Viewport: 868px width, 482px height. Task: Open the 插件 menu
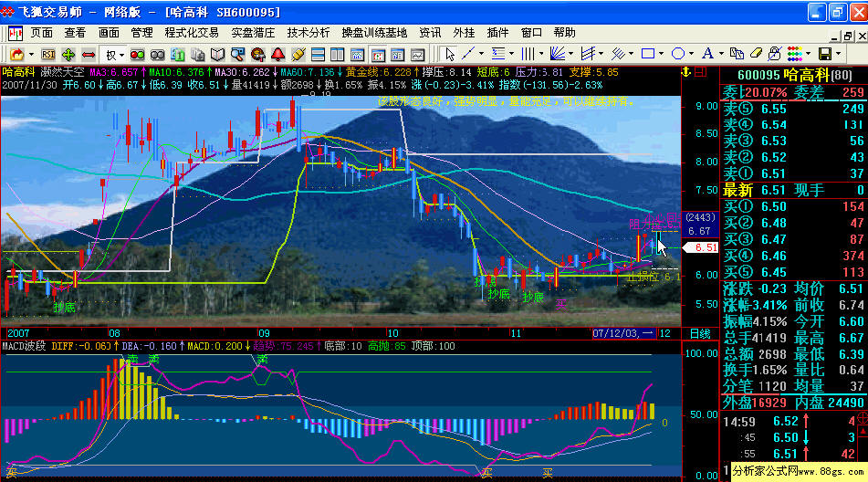(x=497, y=33)
